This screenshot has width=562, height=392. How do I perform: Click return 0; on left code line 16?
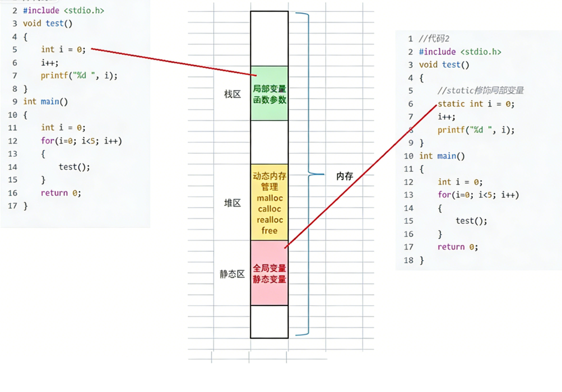pyautogui.click(x=61, y=193)
